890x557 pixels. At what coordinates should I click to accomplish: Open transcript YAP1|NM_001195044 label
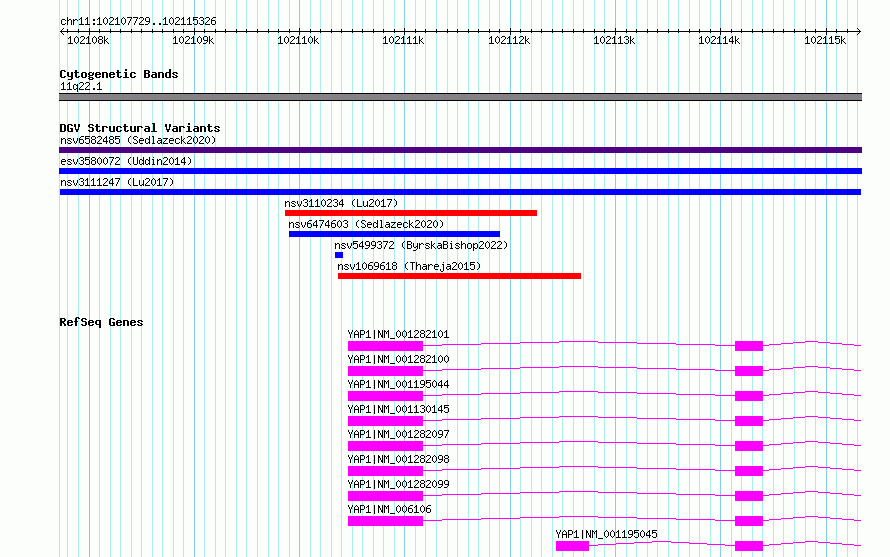(398, 384)
